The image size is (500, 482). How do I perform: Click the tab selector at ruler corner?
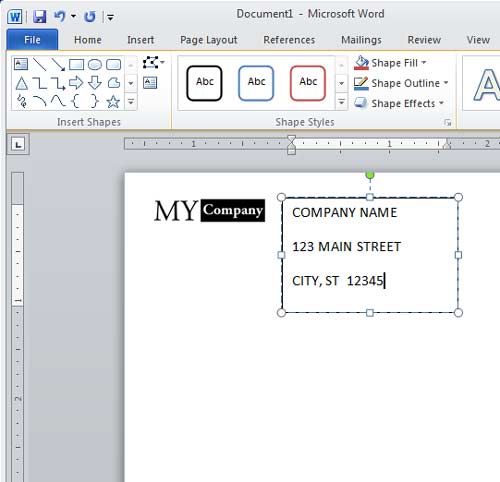tap(18, 144)
